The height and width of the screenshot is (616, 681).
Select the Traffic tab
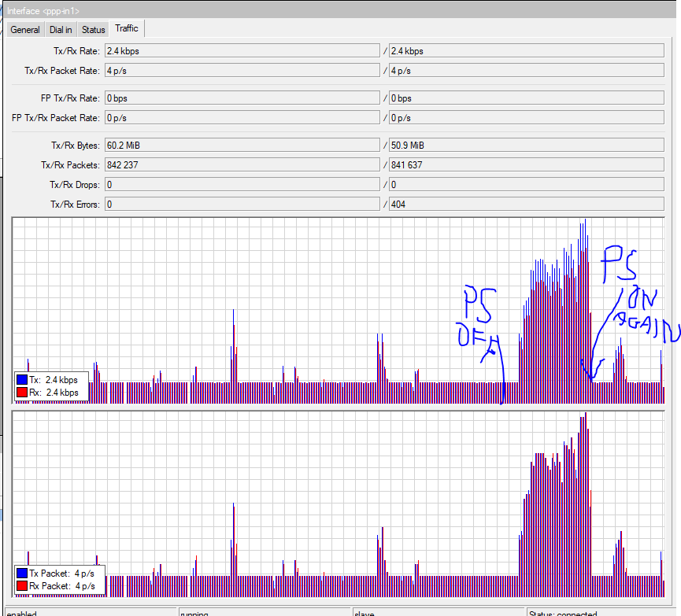click(127, 28)
